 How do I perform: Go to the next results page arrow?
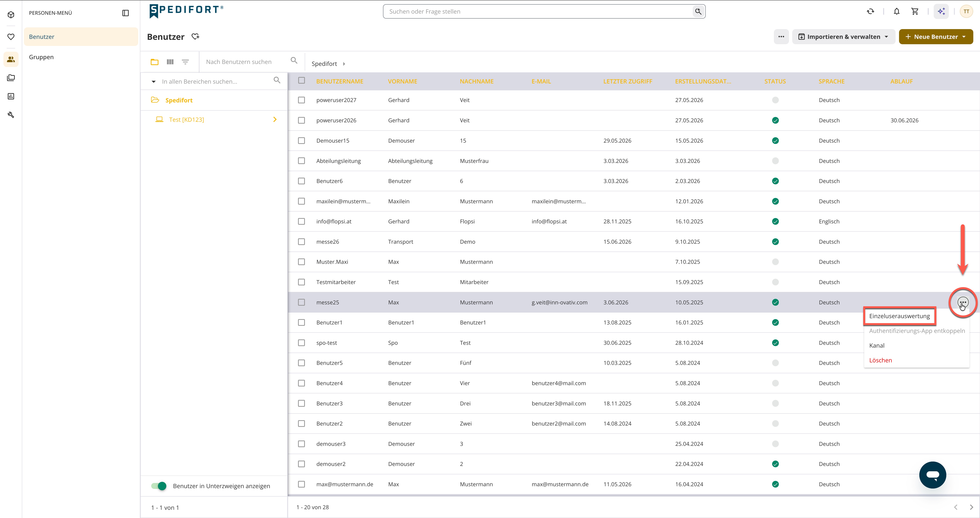click(x=971, y=507)
